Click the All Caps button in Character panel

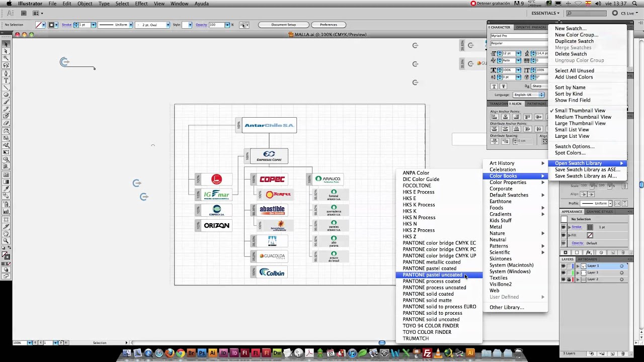click(x=494, y=86)
